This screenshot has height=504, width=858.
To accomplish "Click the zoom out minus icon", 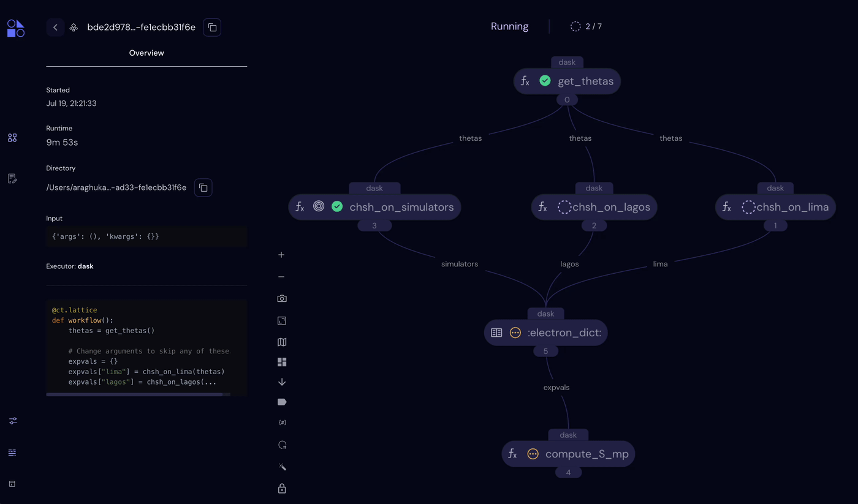I will (x=281, y=277).
